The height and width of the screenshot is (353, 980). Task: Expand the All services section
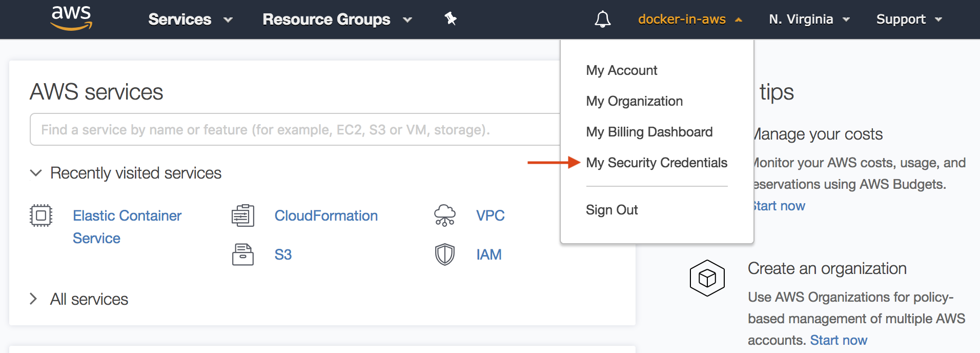79,299
